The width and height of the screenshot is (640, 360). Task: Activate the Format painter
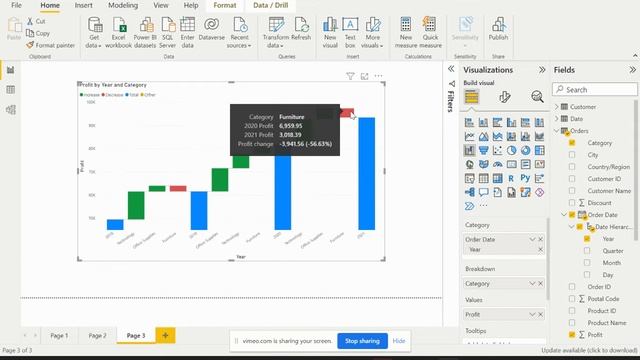pos(51,45)
